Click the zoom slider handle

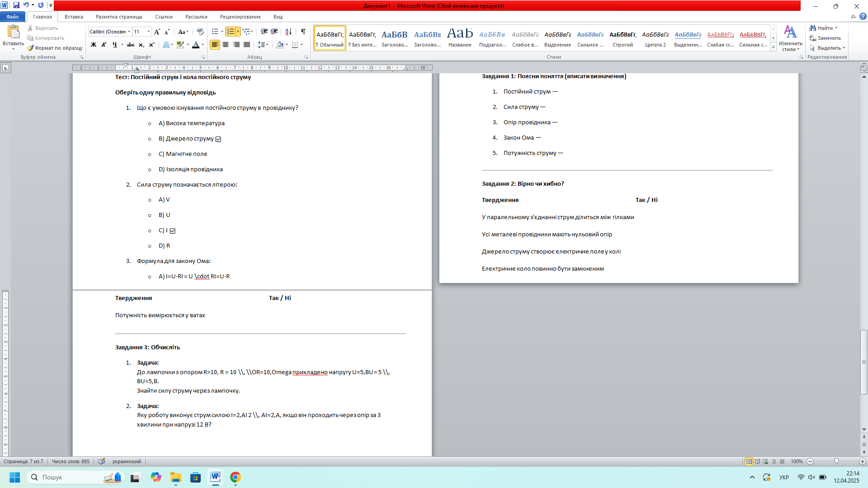(836, 461)
